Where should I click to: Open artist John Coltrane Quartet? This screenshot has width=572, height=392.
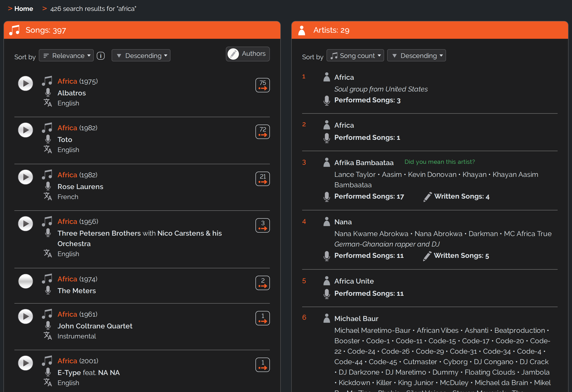(x=95, y=326)
